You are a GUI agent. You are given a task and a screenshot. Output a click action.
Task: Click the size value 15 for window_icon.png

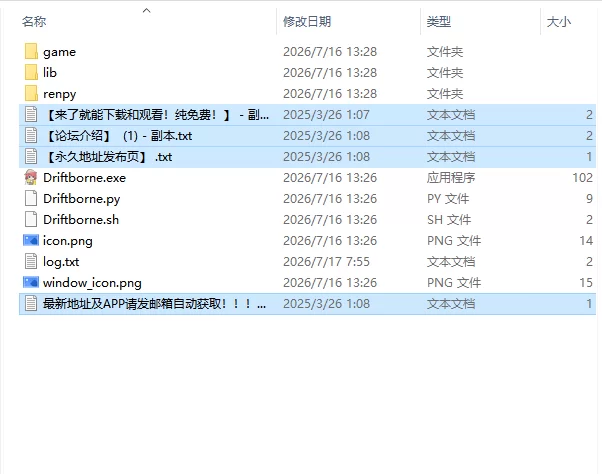(586, 282)
